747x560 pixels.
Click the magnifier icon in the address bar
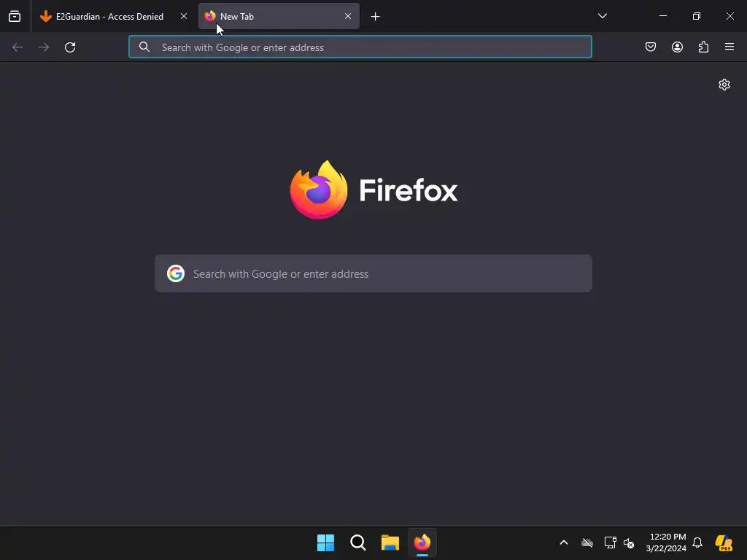point(144,47)
